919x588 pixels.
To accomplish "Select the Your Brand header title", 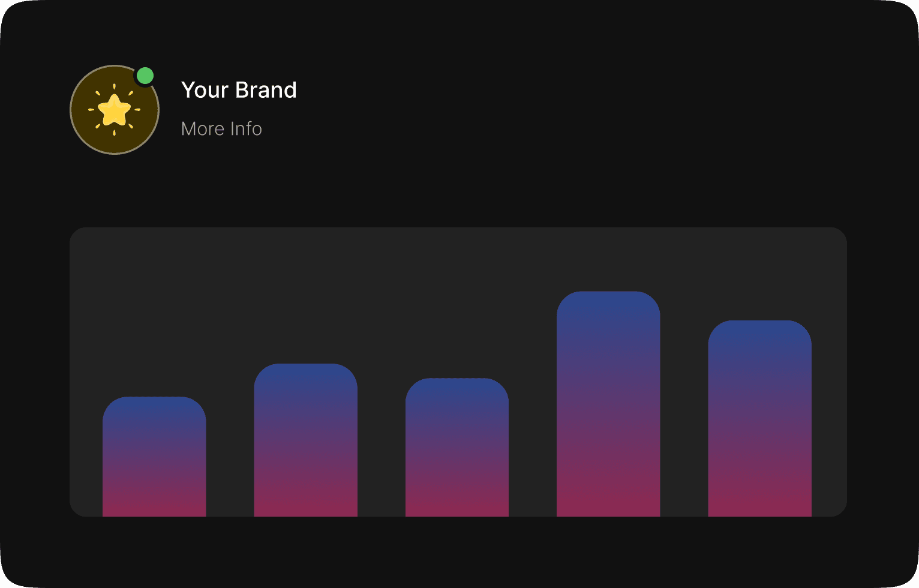I will pyautogui.click(x=239, y=90).
